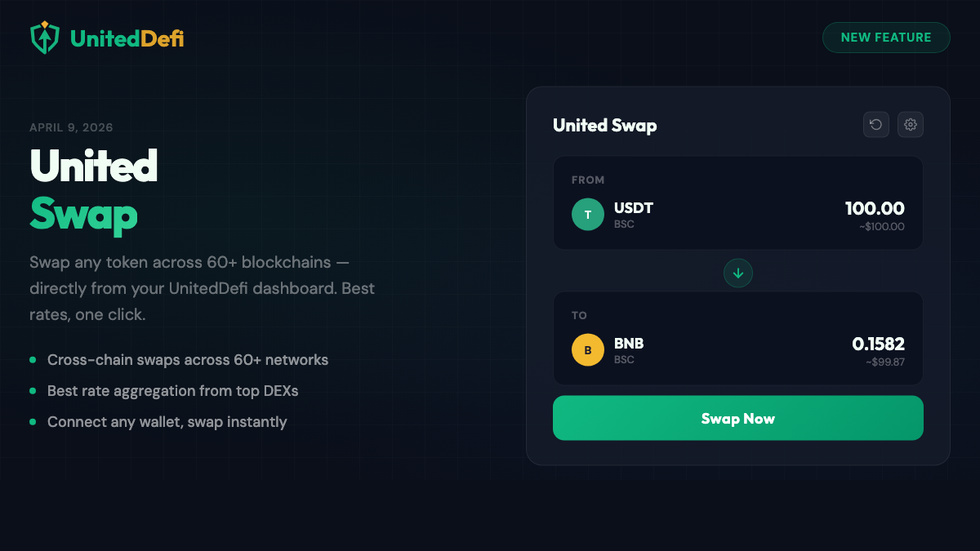The width and height of the screenshot is (980, 551).
Task: Click the UnitedDefi wordmark link
Action: click(127, 37)
